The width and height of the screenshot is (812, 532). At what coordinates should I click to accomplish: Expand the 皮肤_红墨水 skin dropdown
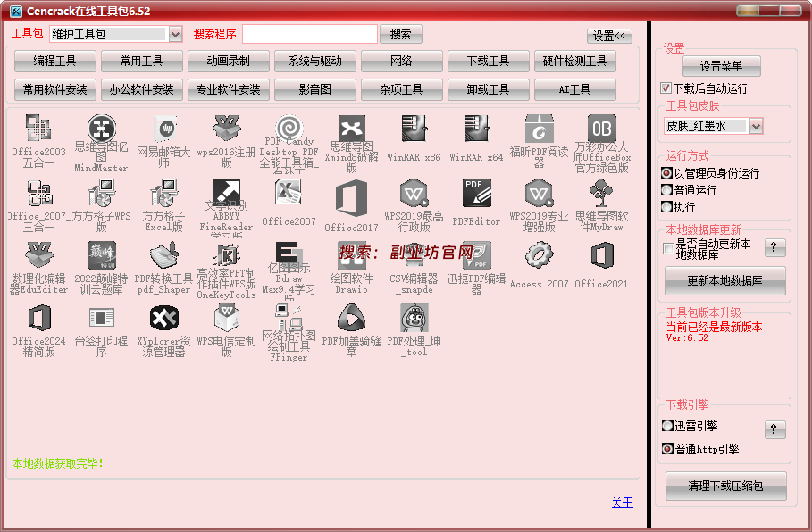coord(756,126)
